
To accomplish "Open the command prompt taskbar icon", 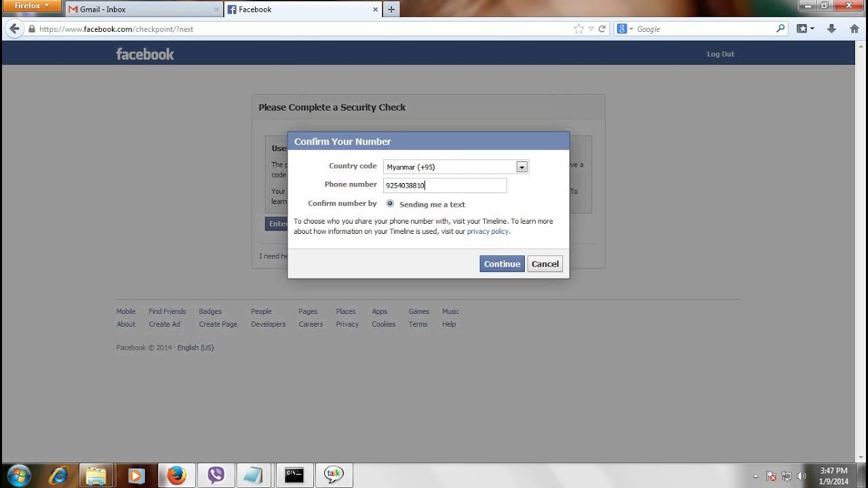I will (x=294, y=475).
